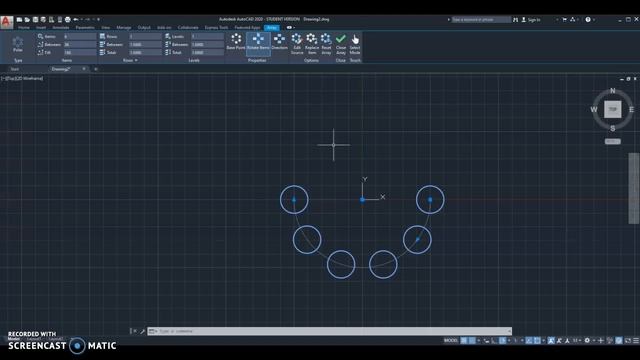The height and width of the screenshot is (360, 640).
Task: Open the Output ribbon tab
Action: [144, 28]
